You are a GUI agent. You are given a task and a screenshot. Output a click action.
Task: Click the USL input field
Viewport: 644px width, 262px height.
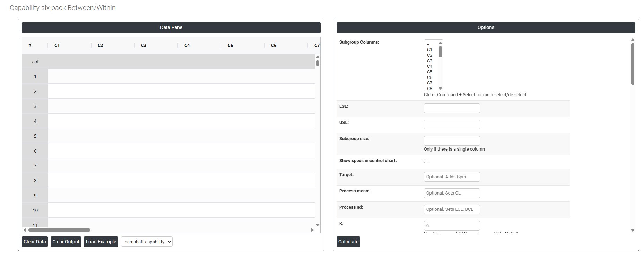click(x=452, y=125)
